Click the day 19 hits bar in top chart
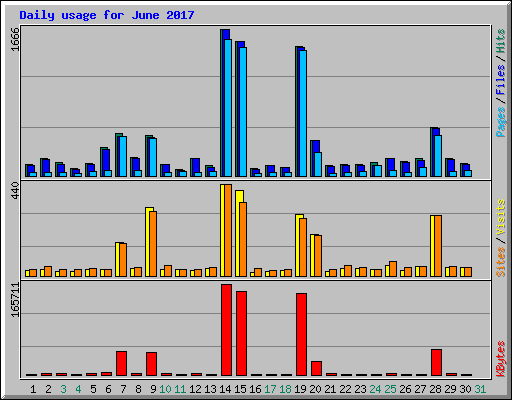 (x=296, y=111)
